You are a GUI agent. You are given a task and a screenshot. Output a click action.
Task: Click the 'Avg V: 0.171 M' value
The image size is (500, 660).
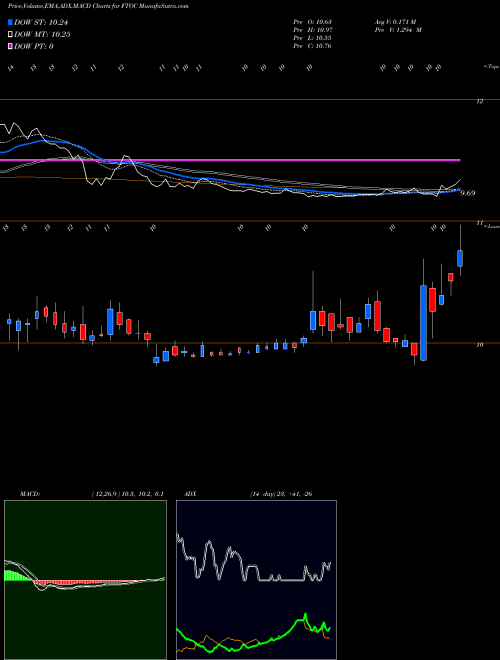pos(395,22)
